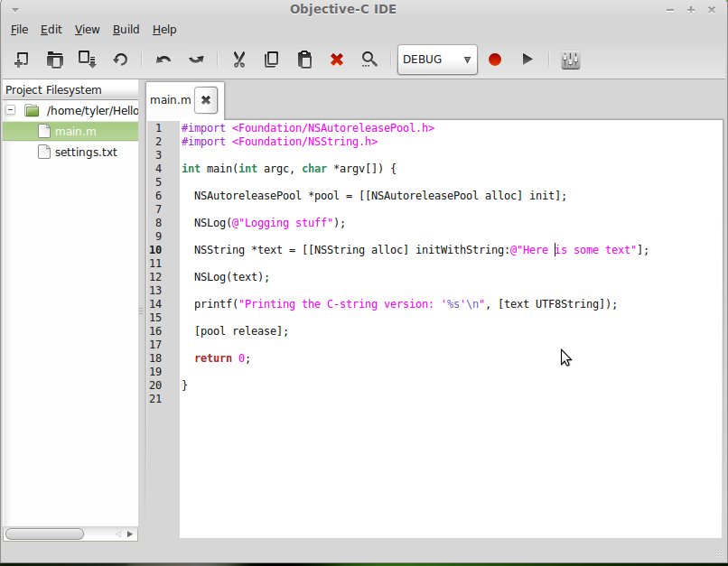The height and width of the screenshot is (566, 728).
Task: Open the DEBUG build configuration dropdown
Action: point(438,60)
